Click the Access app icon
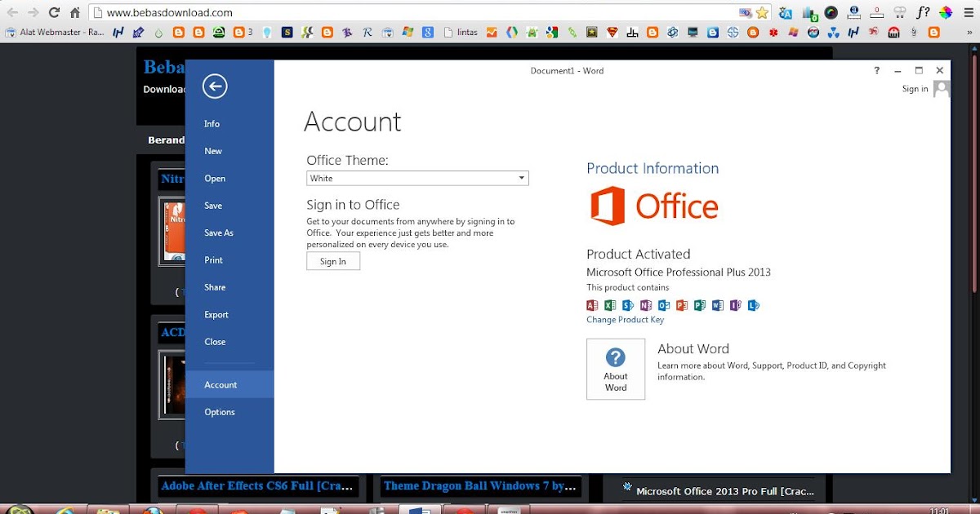This screenshot has height=514, width=980. coord(592,305)
